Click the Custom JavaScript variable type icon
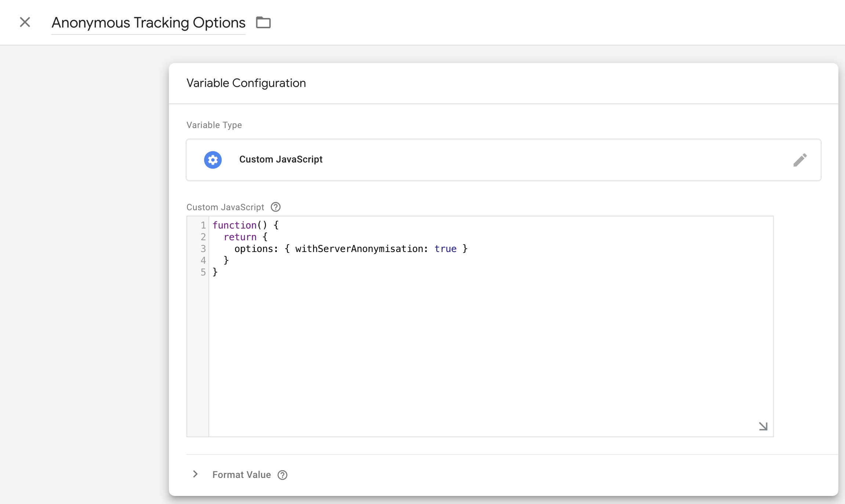 (x=213, y=160)
